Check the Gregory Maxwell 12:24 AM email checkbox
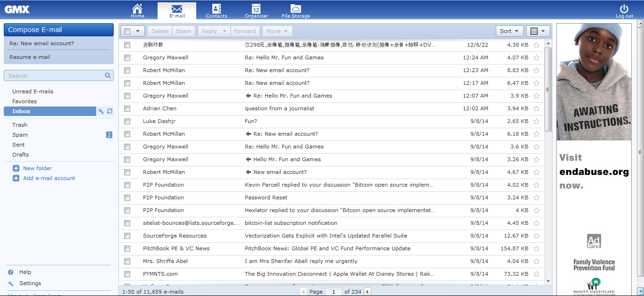644x296 pixels. coord(127,58)
